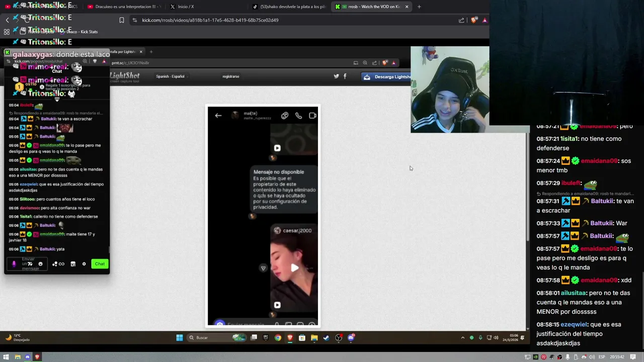644x362 pixels.
Task: Open File Explorer on the bottom host taskbar
Action: pyautogui.click(x=17, y=357)
